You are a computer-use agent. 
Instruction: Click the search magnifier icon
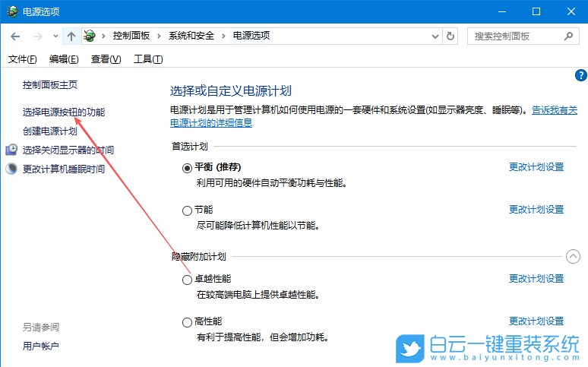tap(568, 36)
